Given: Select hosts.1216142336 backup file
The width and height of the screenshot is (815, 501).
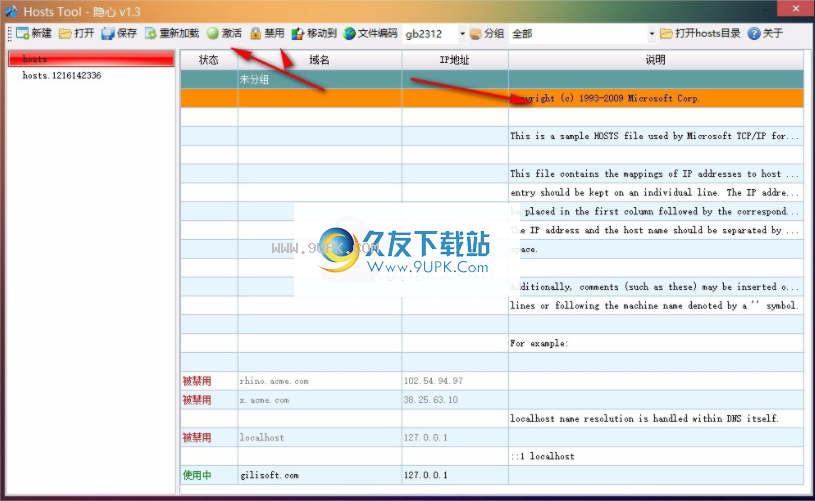Looking at the screenshot, I should [x=62, y=75].
